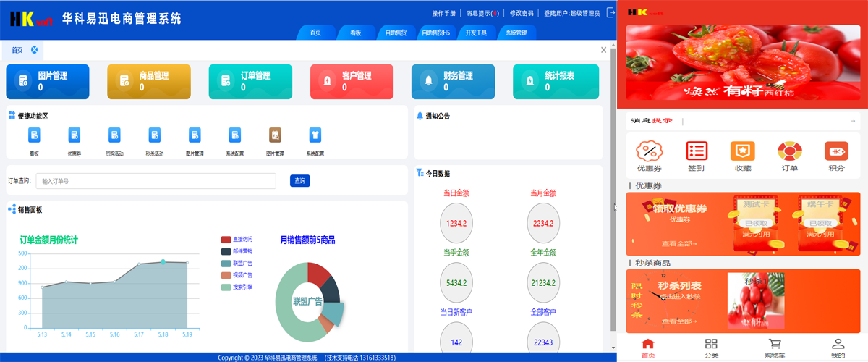Click the 订单管理 teal card
The width and height of the screenshot is (868, 362).
tap(250, 81)
